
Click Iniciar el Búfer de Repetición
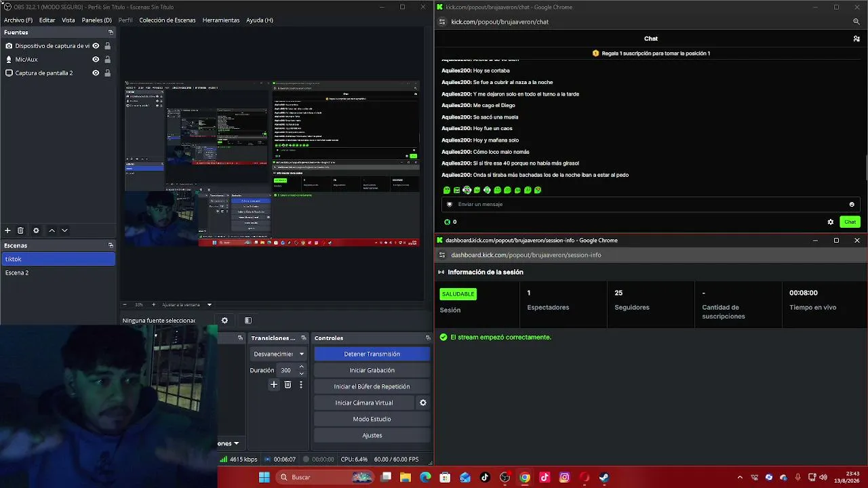(x=372, y=386)
